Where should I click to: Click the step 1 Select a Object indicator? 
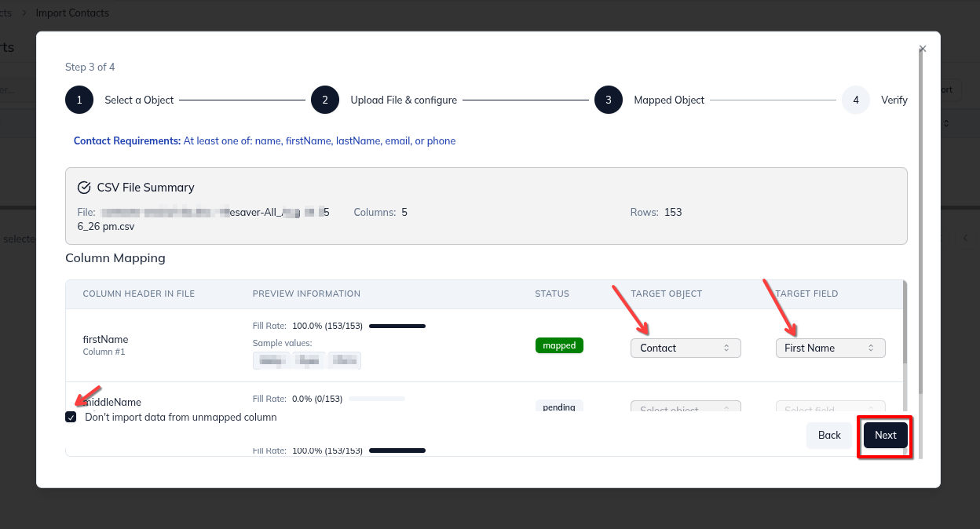click(79, 100)
